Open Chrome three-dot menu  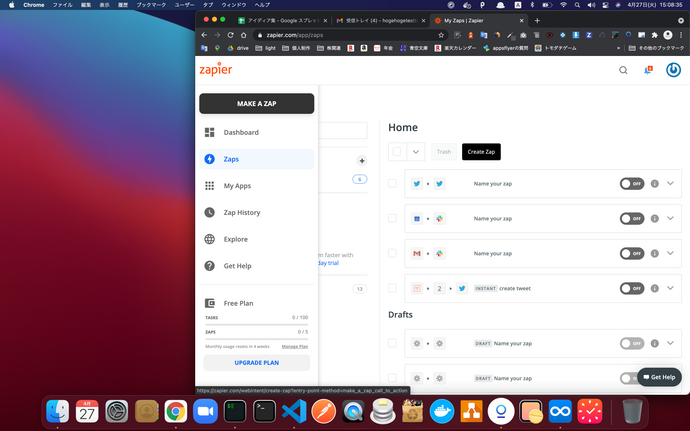tap(681, 35)
